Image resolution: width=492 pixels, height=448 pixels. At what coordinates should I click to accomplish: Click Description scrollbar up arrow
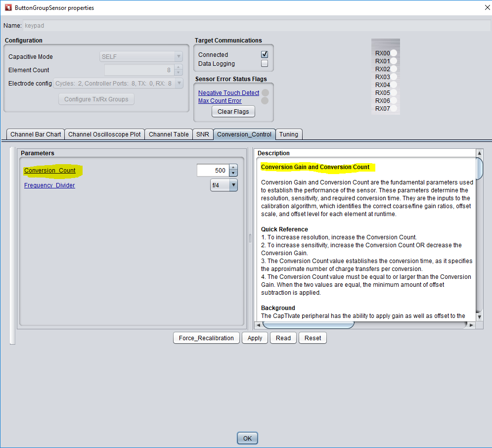pos(479,153)
